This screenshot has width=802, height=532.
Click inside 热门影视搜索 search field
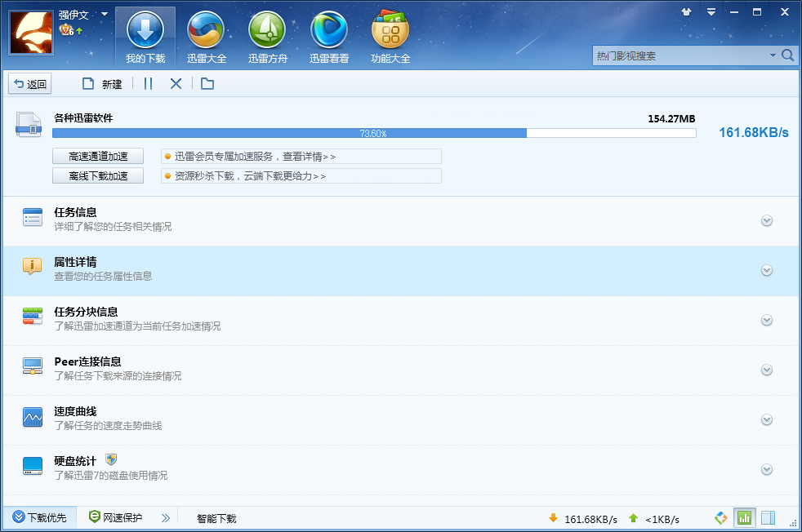tap(680, 55)
